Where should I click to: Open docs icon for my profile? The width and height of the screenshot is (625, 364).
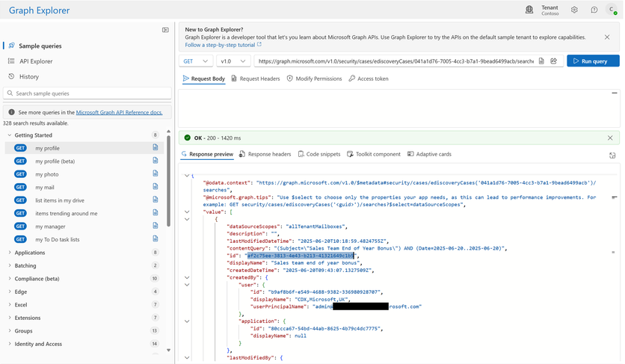156,147
